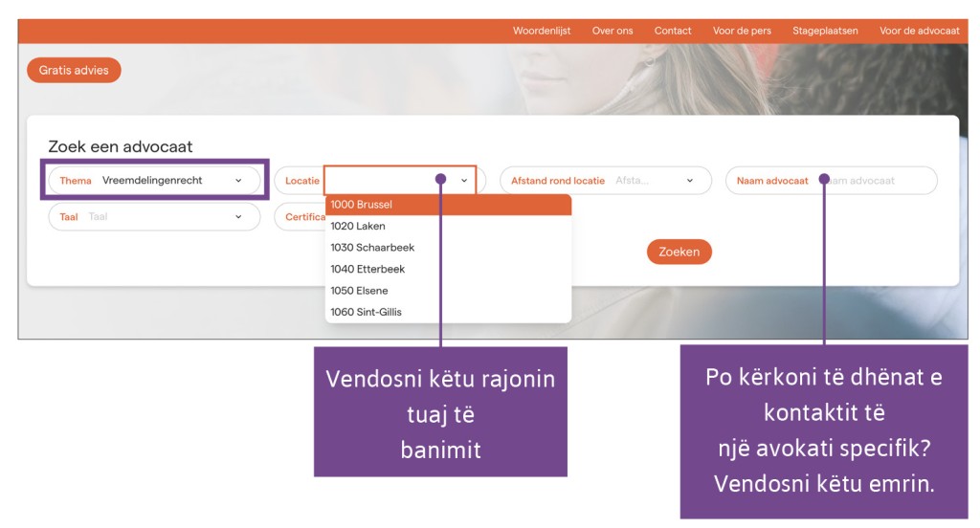The width and height of the screenshot is (980, 528).
Task: Pick 1060 Sint-Gillis from the dropdown
Action: pyautogui.click(x=448, y=312)
